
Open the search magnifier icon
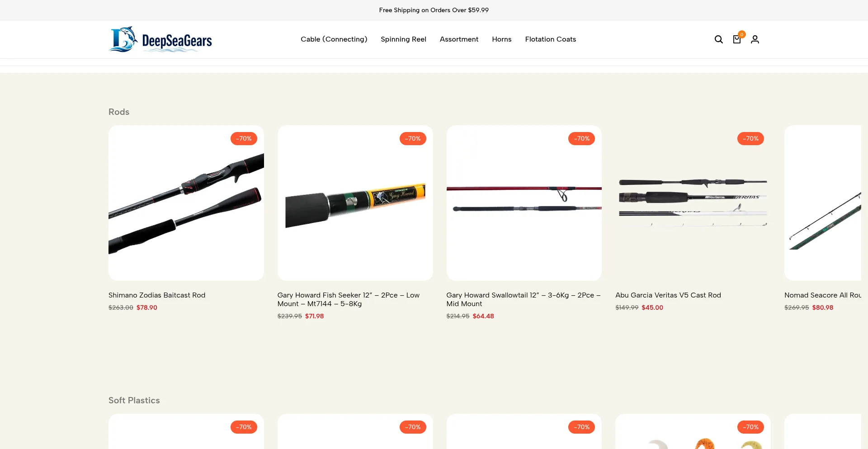click(x=718, y=39)
